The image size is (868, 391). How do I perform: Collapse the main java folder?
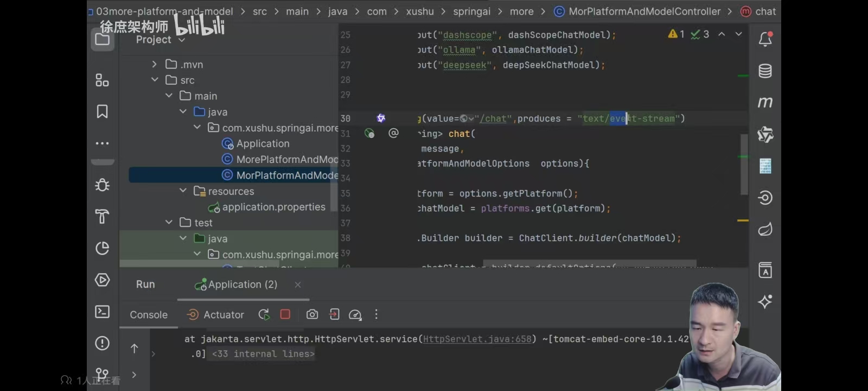pos(183,111)
